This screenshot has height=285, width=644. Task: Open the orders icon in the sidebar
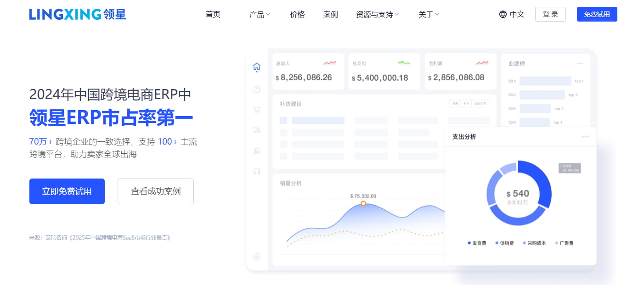coord(257,89)
